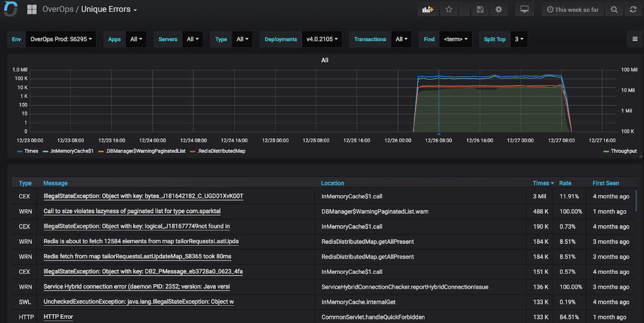This screenshot has height=323, width=644.
Task: Sort table by Location column
Action: coord(332,183)
